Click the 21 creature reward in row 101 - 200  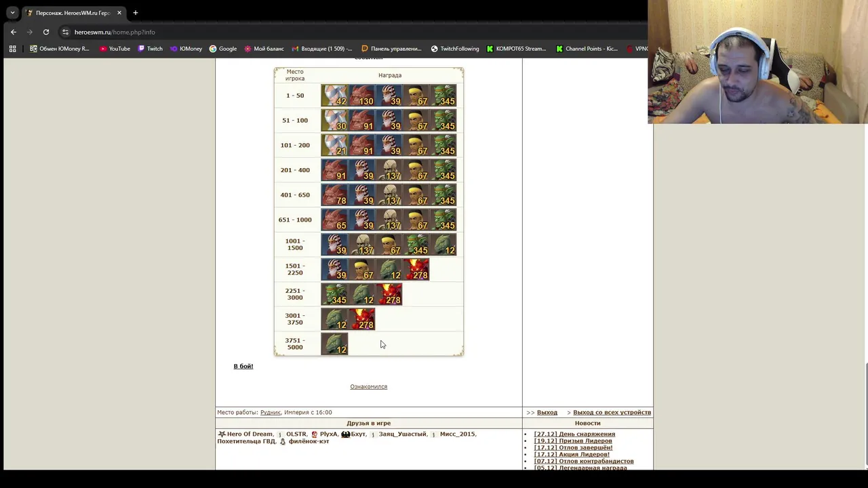tap(334, 145)
